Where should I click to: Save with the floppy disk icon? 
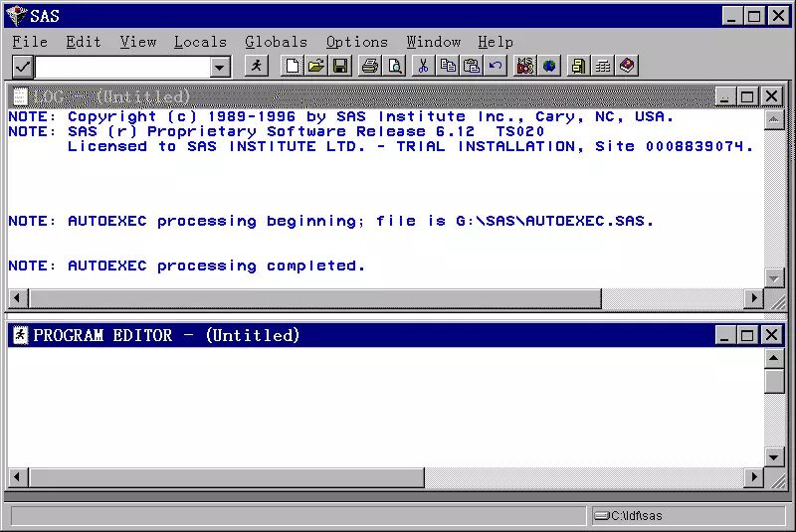pyautogui.click(x=340, y=66)
